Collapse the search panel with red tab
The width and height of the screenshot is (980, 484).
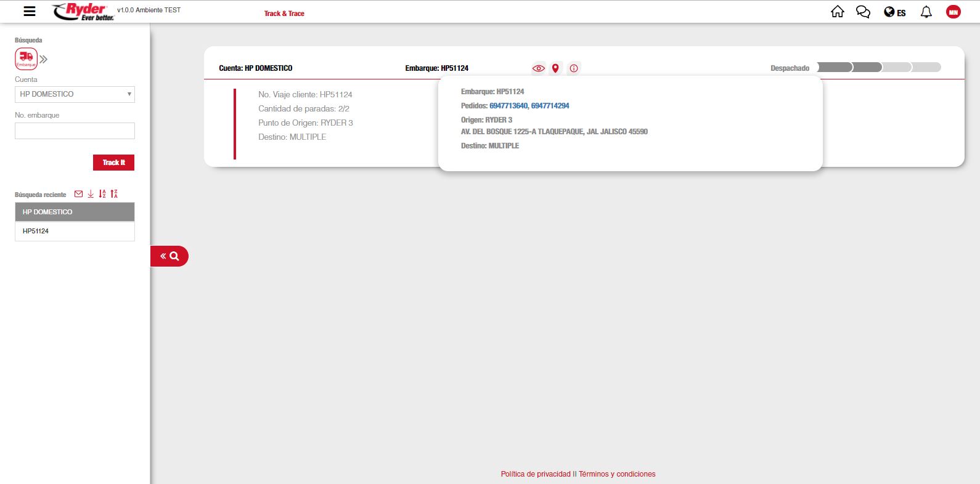[169, 256]
